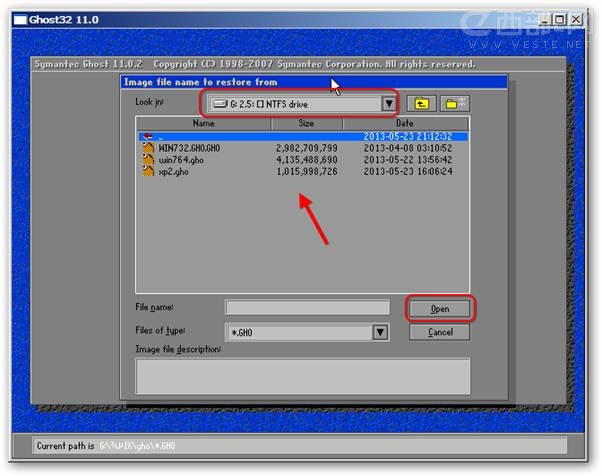602x476 pixels.
Task: Click the up one folder level icon
Action: click(424, 103)
